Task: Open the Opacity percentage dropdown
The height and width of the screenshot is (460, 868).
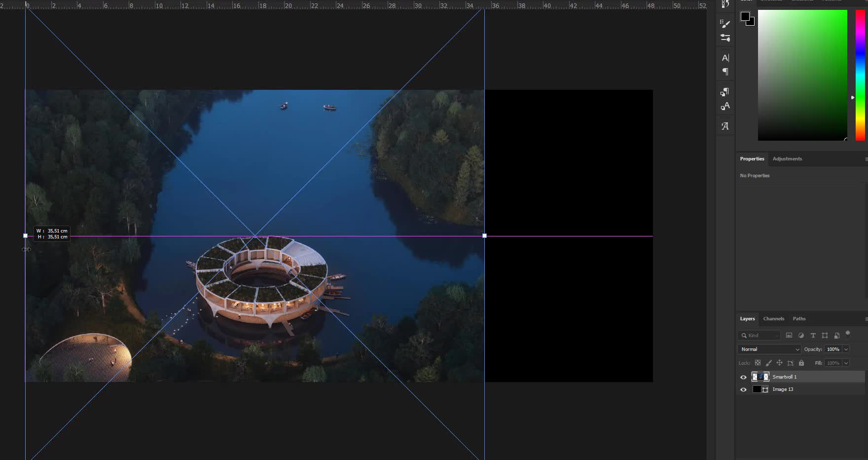Action: pos(846,349)
